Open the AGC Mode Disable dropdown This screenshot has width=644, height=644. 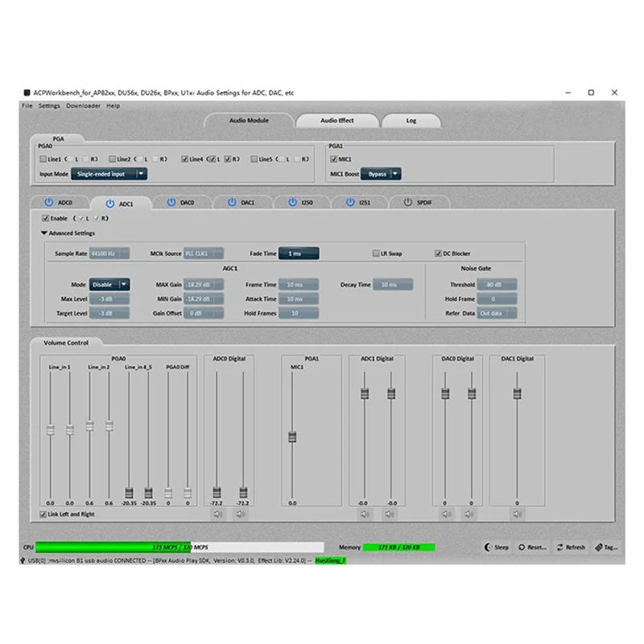coord(109,283)
